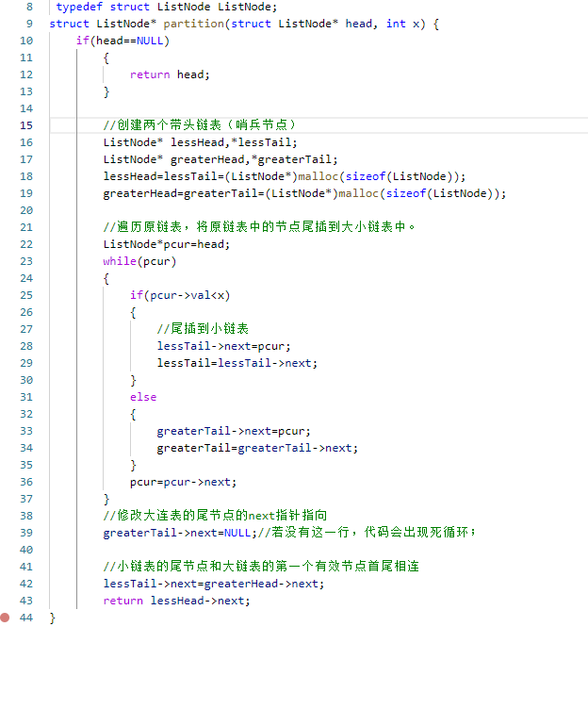The image size is (588, 709).
Task: Click 'if(pcur->val<x)' condition
Action: 180,295
